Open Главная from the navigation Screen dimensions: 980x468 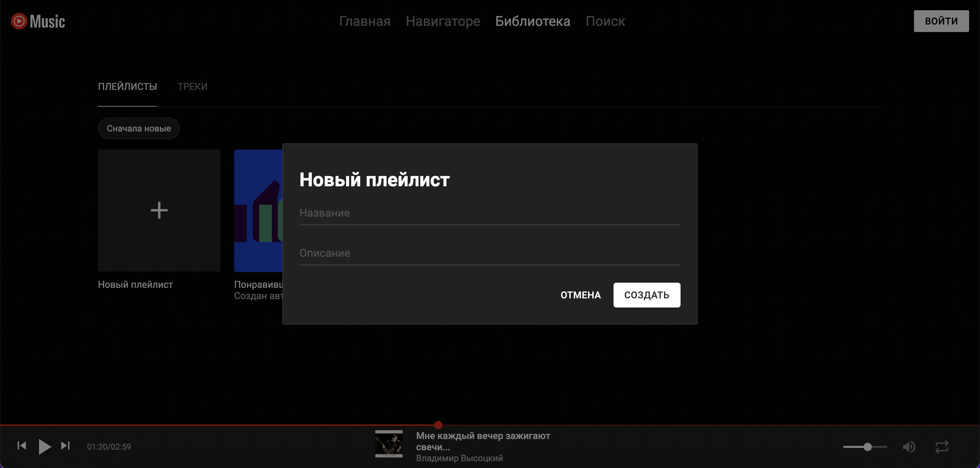pyautogui.click(x=364, y=21)
